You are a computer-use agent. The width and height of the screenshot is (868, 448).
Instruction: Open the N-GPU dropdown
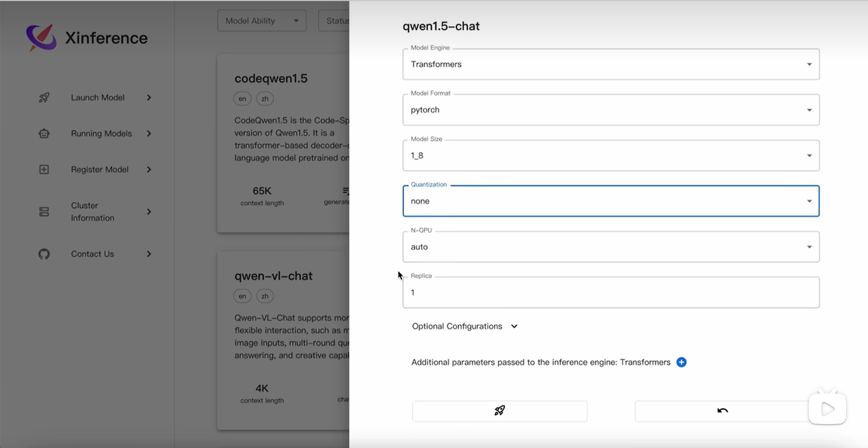point(611,247)
